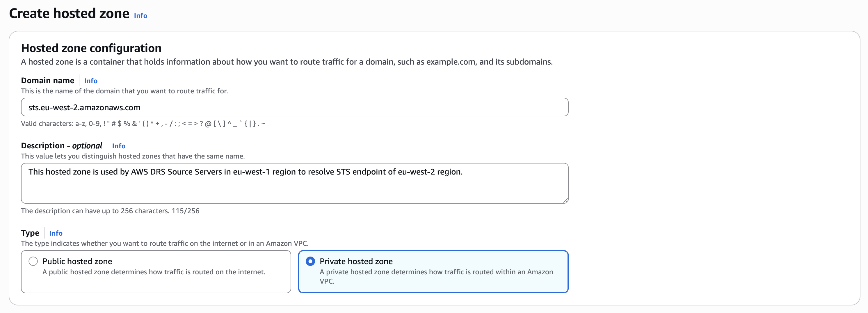Click Info beside the Type label

pos(56,233)
